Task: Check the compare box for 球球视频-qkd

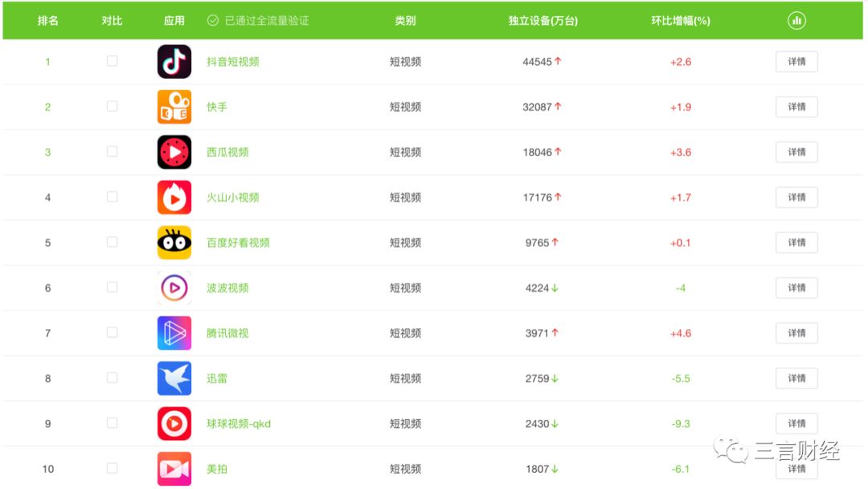Action: pyautogui.click(x=112, y=423)
